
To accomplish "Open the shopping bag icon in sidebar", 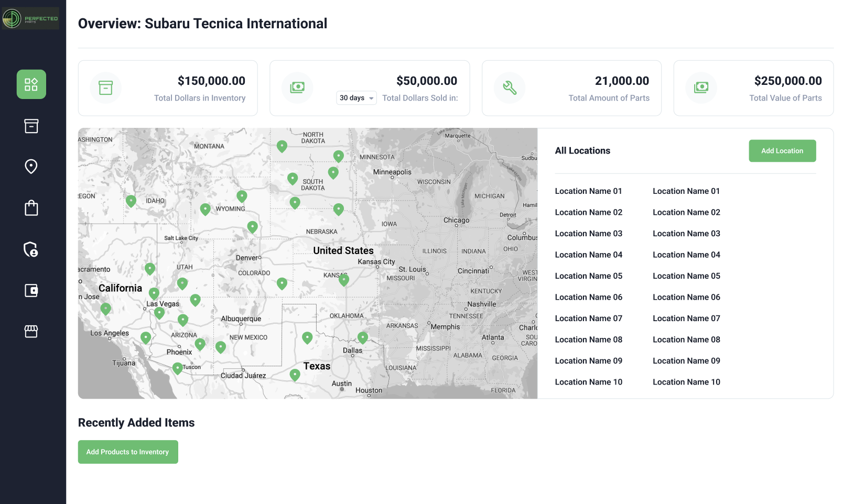I will (x=31, y=208).
